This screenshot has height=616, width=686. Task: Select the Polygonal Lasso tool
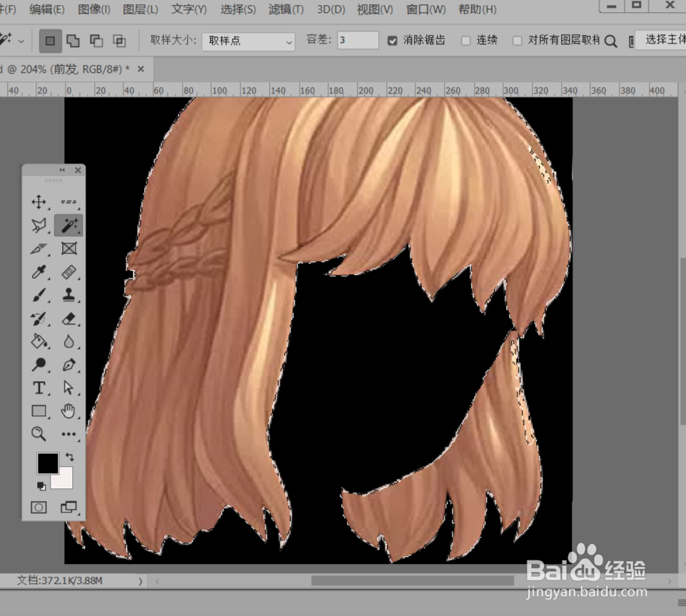39,226
